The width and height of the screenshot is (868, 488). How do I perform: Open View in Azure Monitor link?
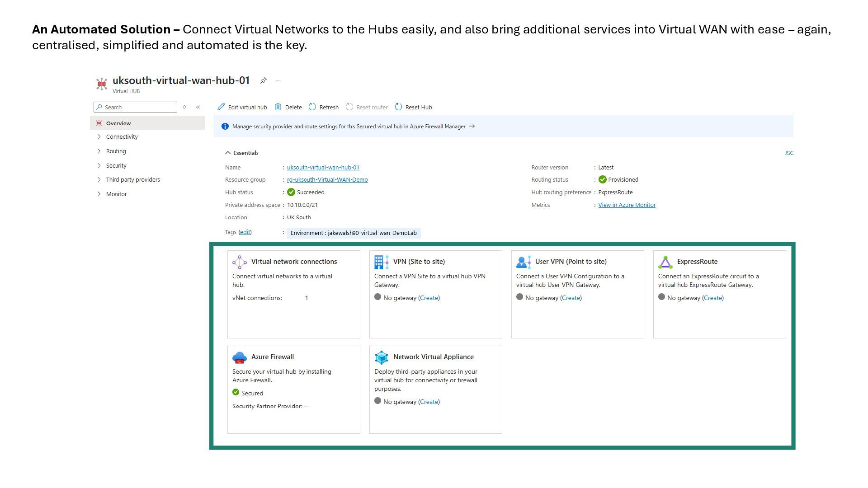click(627, 205)
